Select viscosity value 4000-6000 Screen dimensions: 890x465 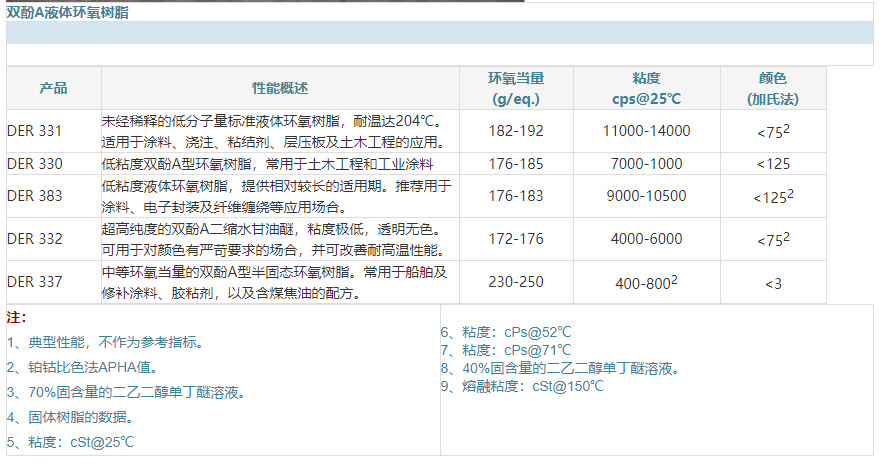click(x=646, y=238)
